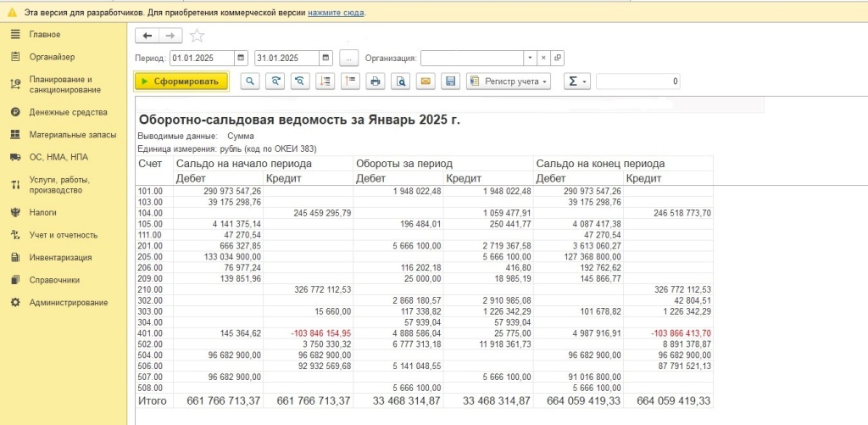The height and width of the screenshot is (425, 868).
Task: Open print preview icon
Action: click(x=400, y=81)
